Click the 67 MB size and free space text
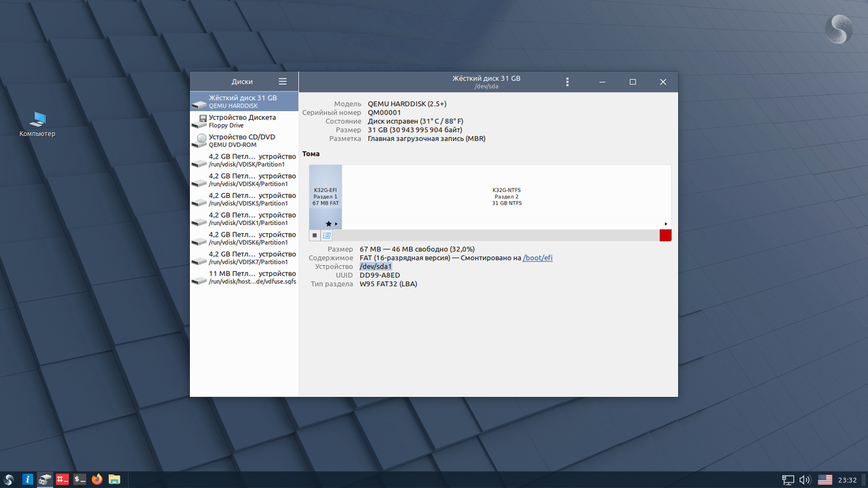 [x=417, y=249]
